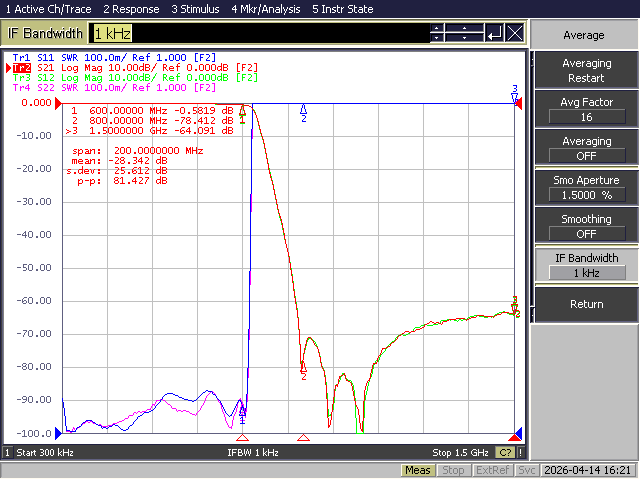Open the 4 Mkr/Analysis menu

266,9
